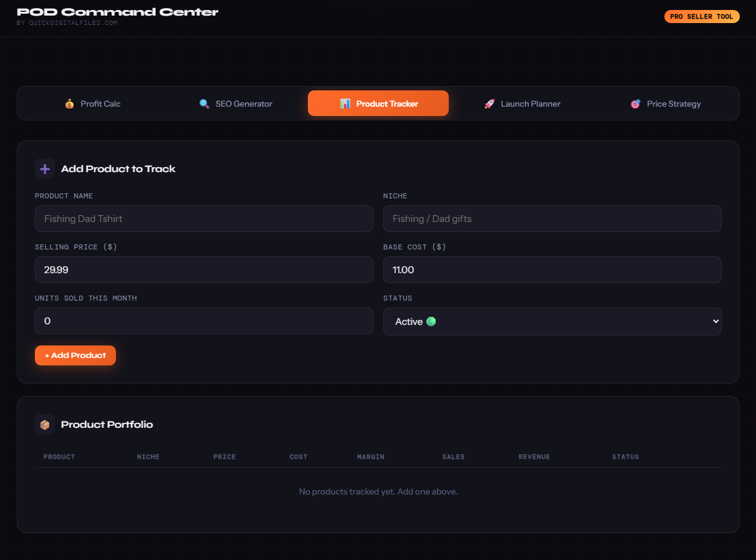This screenshot has width=756, height=560.
Task: Select the Product Tracker tab
Action: pyautogui.click(x=378, y=104)
